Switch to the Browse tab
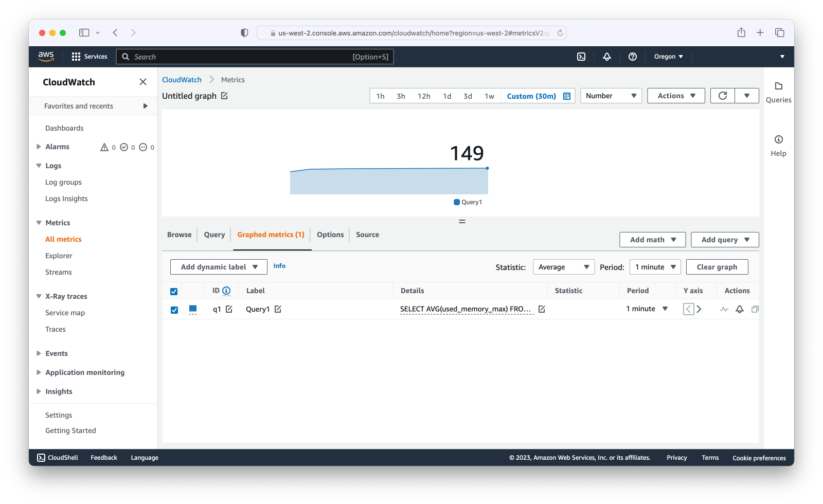Image resolution: width=823 pixels, height=504 pixels. tap(180, 235)
